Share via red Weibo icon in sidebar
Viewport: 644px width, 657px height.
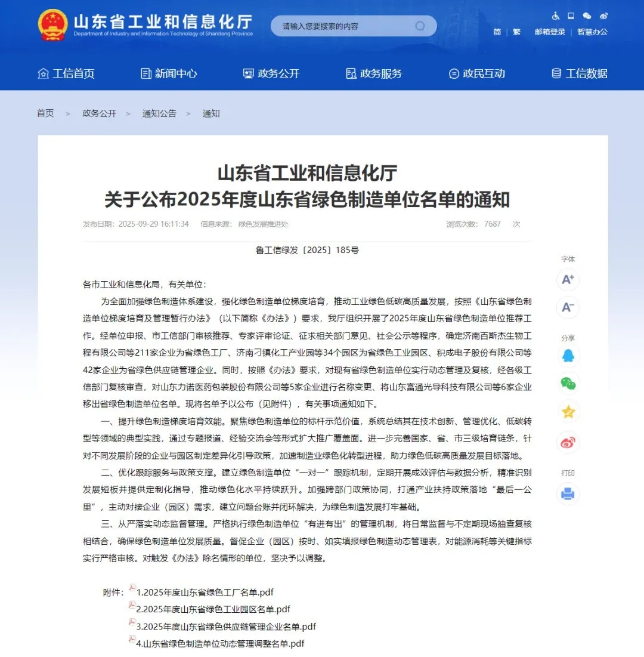coord(568,442)
